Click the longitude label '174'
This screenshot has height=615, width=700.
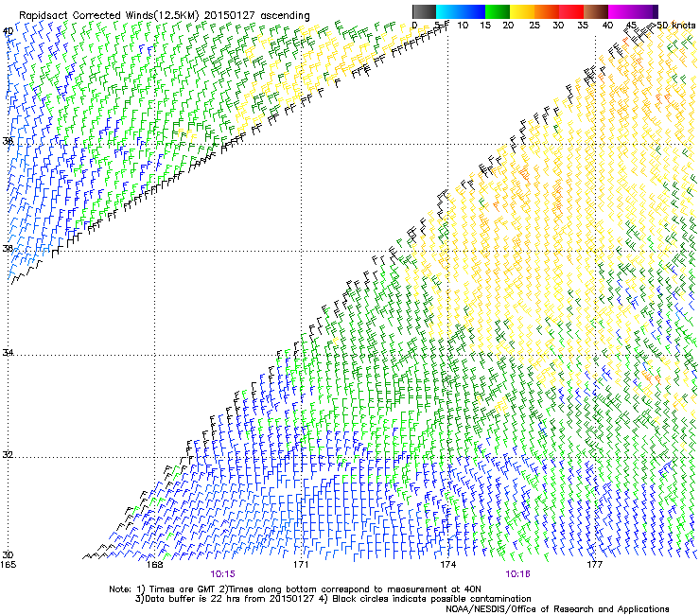pyautogui.click(x=447, y=565)
